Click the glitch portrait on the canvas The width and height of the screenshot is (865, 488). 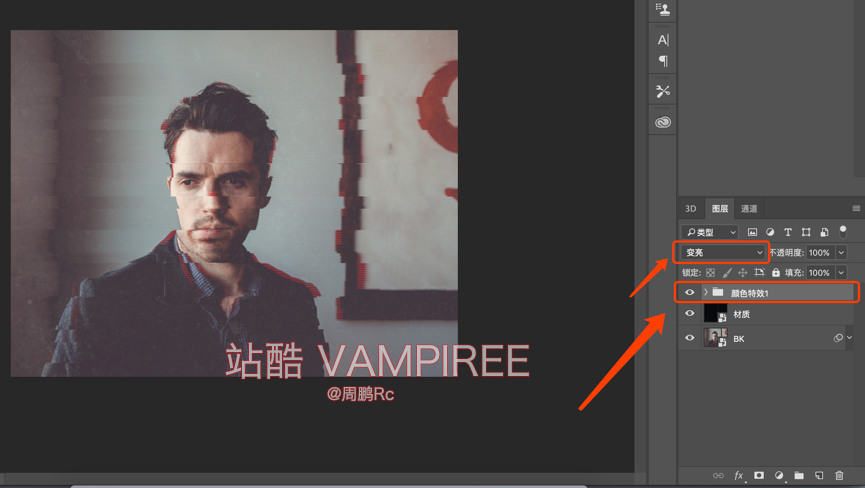tap(234, 203)
